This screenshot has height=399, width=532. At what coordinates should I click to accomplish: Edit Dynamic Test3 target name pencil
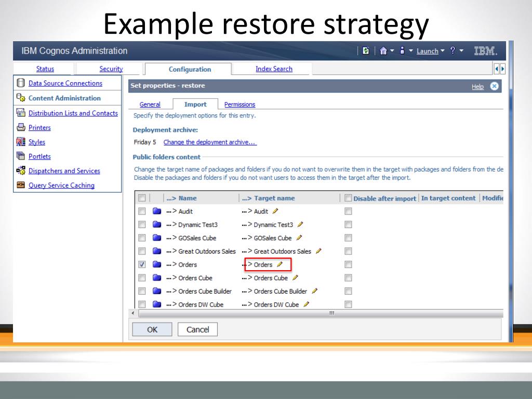pyautogui.click(x=300, y=224)
